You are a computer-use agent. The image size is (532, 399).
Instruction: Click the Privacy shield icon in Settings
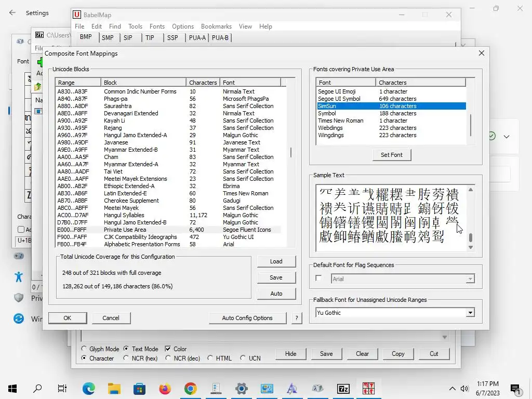point(19,298)
